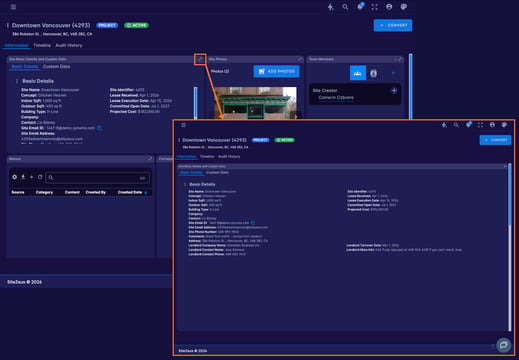Open search in the expanded view header

click(x=456, y=125)
